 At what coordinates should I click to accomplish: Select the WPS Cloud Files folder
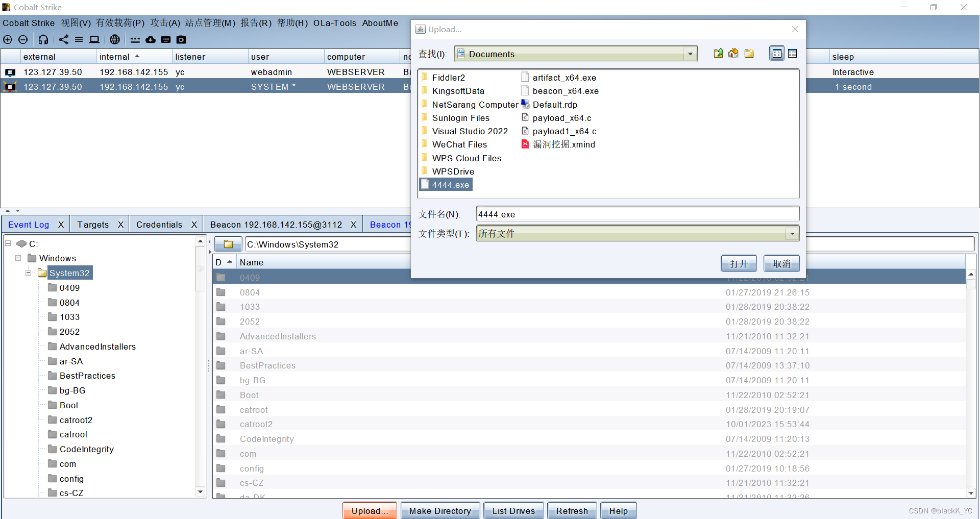click(461, 158)
